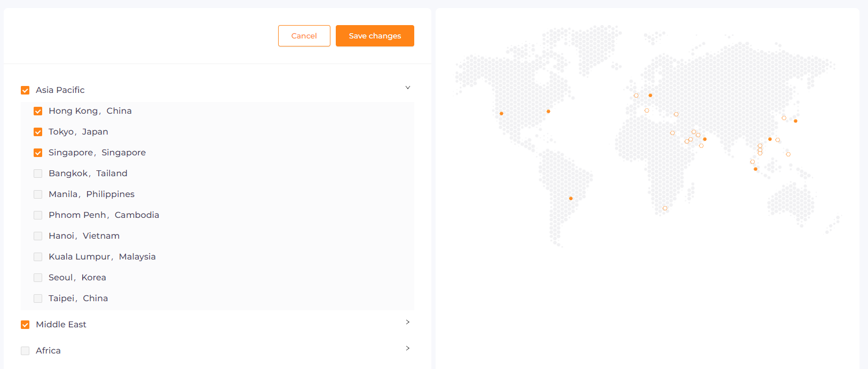Click the Tokyo, Japan label
Screen dimensions: 868x369
pos(78,131)
